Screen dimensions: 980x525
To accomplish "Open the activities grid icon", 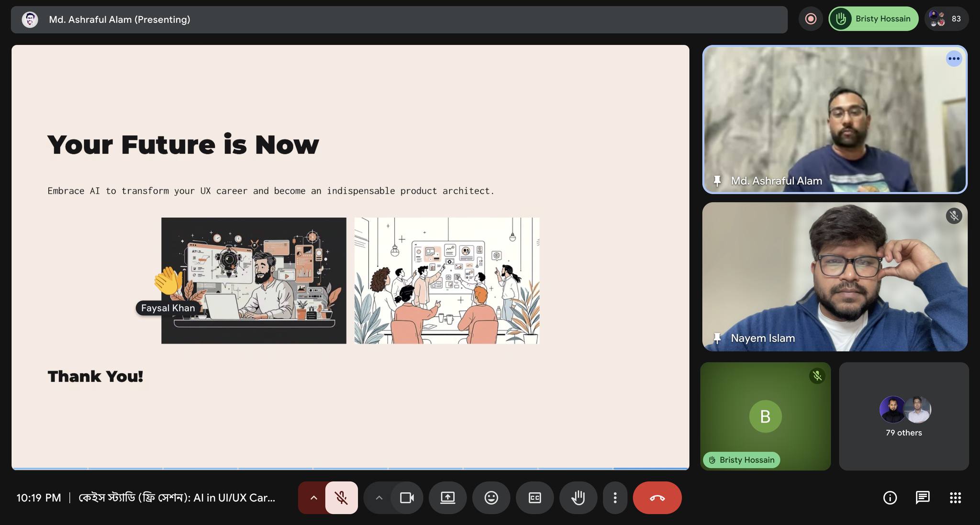I will (955, 498).
